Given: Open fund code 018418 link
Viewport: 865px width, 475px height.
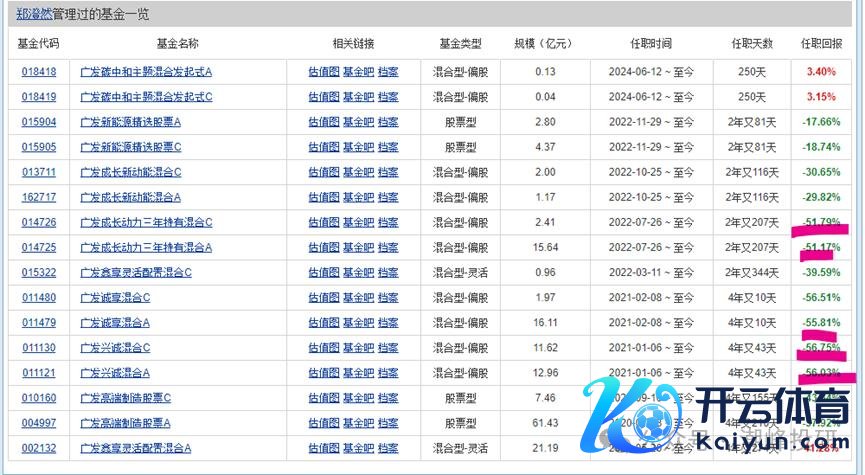Looking at the screenshot, I should pos(39,72).
